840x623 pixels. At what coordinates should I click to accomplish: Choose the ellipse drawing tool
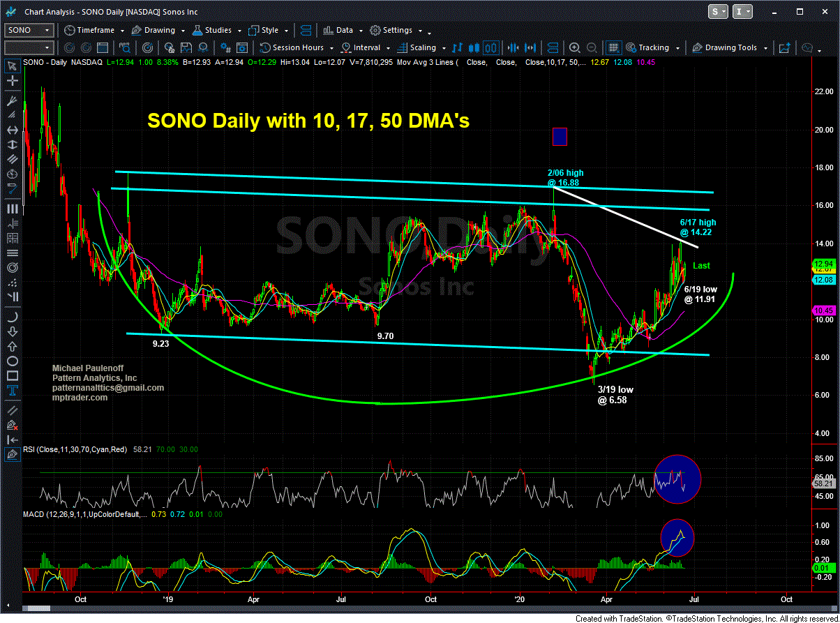pos(13,361)
